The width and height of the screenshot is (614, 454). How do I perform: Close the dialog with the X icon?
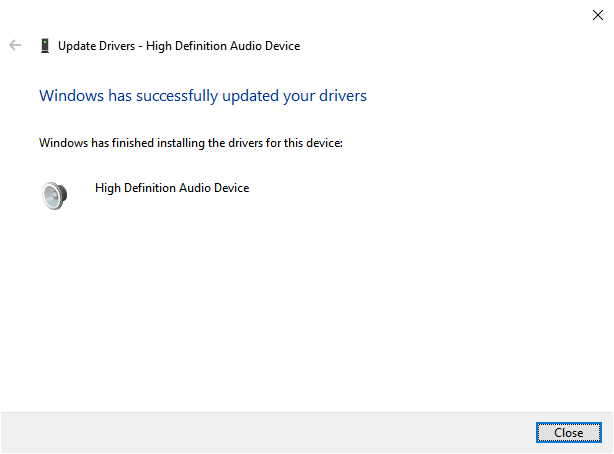[x=598, y=15]
